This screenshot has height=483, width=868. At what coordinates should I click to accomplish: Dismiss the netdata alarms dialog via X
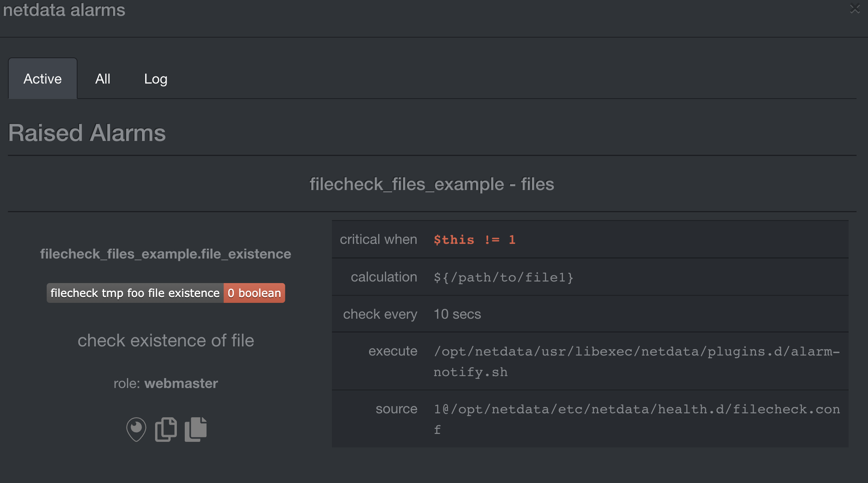(855, 8)
